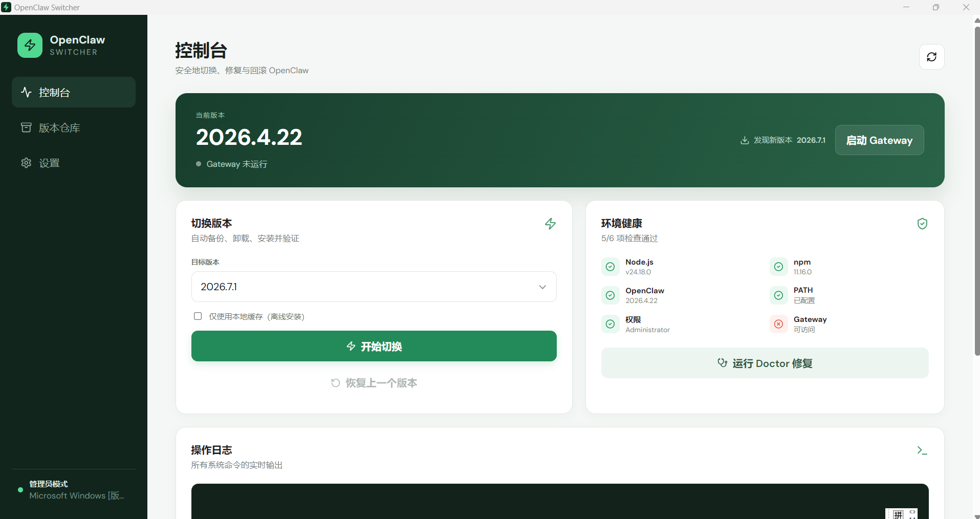The image size is (980, 519).
Task: Click the OpenClaw check status icon
Action: [610, 295]
